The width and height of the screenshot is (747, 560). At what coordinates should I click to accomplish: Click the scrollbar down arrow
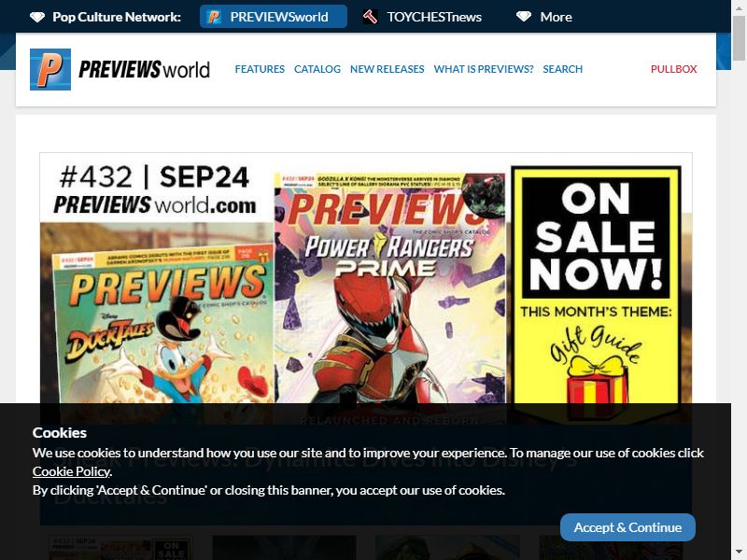[739, 553]
